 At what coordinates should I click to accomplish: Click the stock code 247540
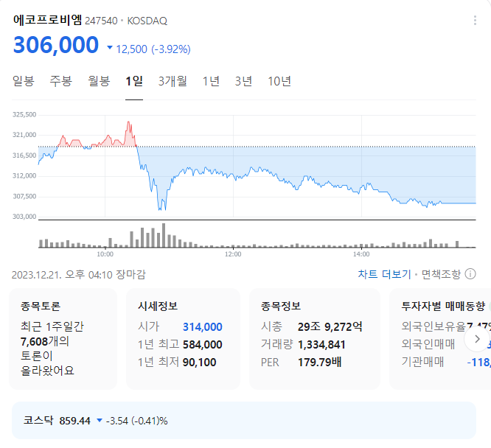pos(101,21)
